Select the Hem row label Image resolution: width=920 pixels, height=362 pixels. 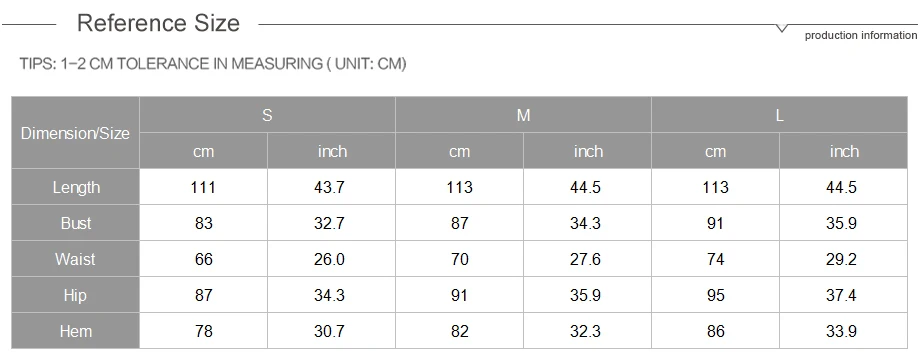tap(76, 331)
